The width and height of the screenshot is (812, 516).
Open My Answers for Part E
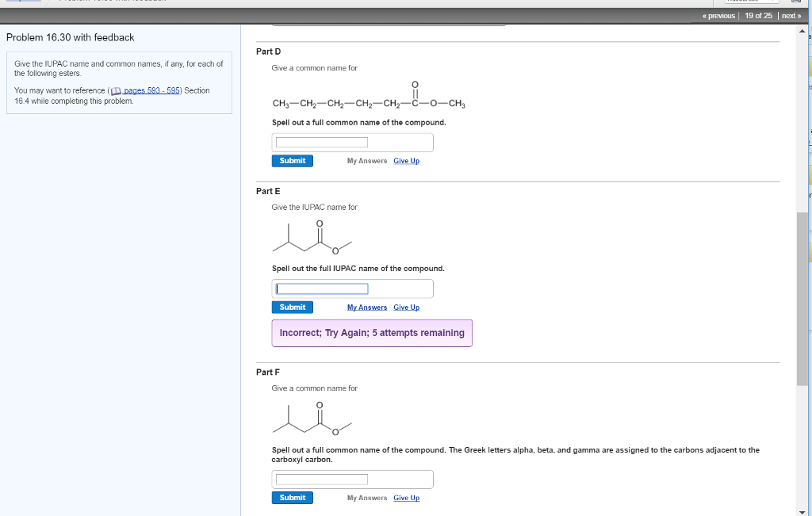click(366, 307)
